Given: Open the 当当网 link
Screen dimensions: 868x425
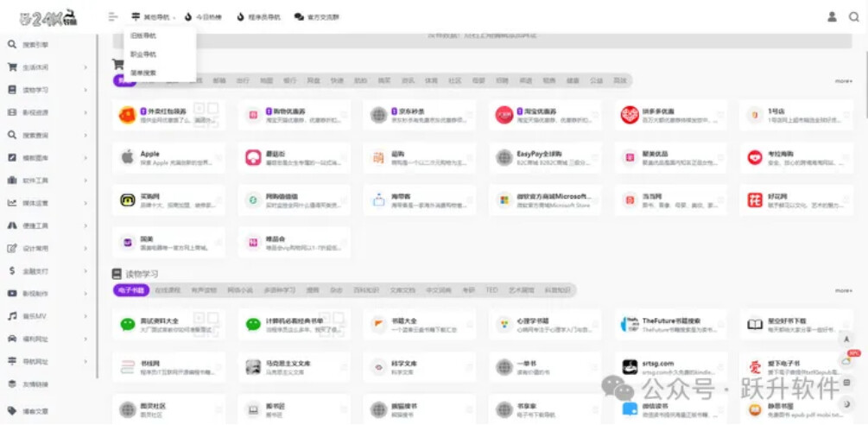Looking at the screenshot, I should coord(652,196).
